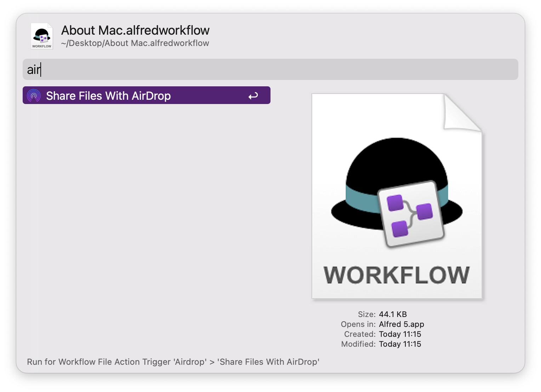
Task: Click the 44.1 KB size value
Action: tap(393, 314)
